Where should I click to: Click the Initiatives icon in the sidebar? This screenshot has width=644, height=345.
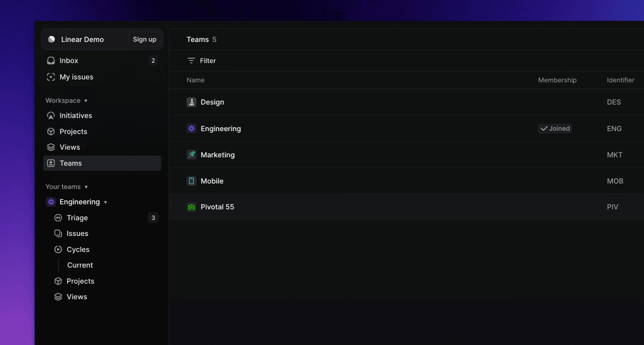point(51,116)
